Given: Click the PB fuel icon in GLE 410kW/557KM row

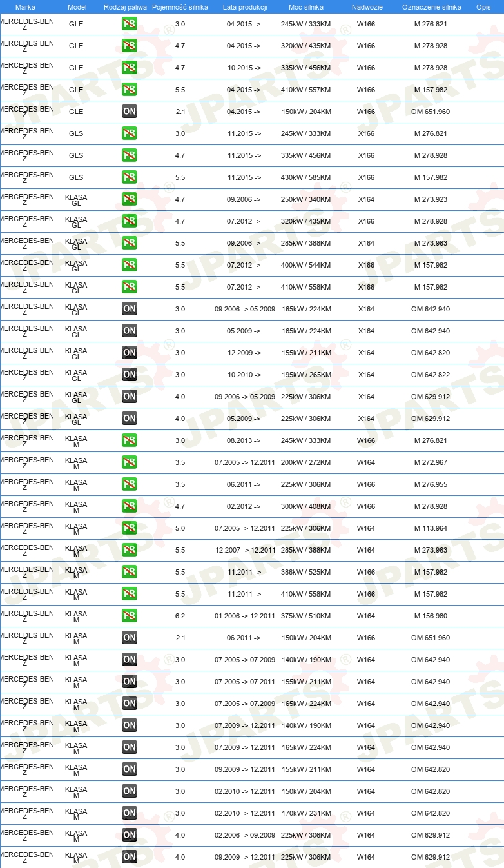Looking at the screenshot, I should point(130,90).
